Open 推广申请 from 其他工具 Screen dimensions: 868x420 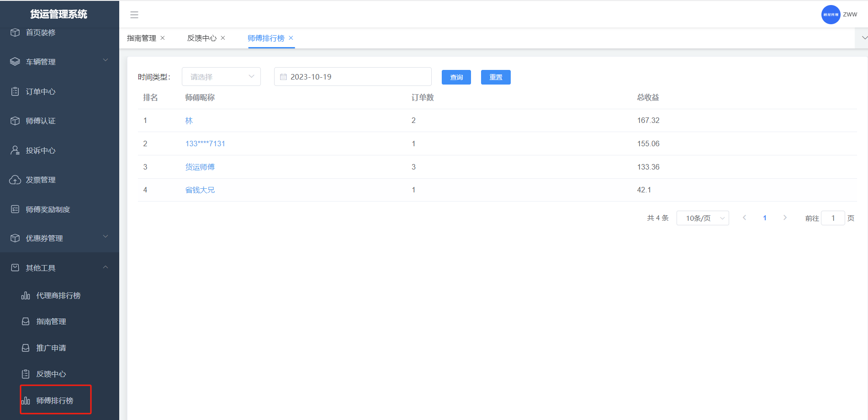click(51, 348)
